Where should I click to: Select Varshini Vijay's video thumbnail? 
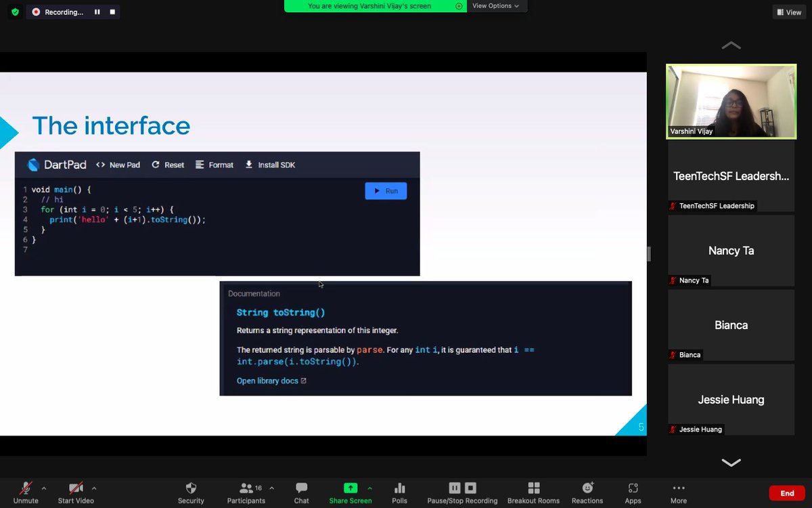pos(731,101)
